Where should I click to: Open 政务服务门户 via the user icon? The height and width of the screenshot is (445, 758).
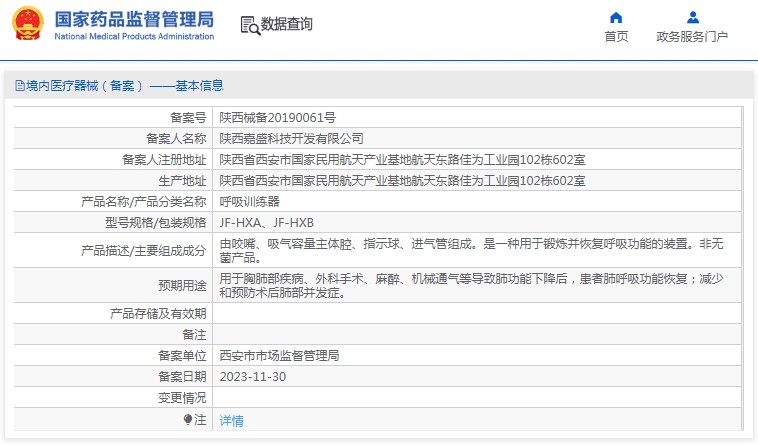pyautogui.click(x=693, y=18)
